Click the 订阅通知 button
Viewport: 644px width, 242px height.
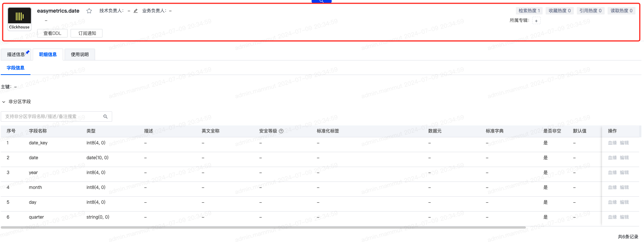point(87,33)
